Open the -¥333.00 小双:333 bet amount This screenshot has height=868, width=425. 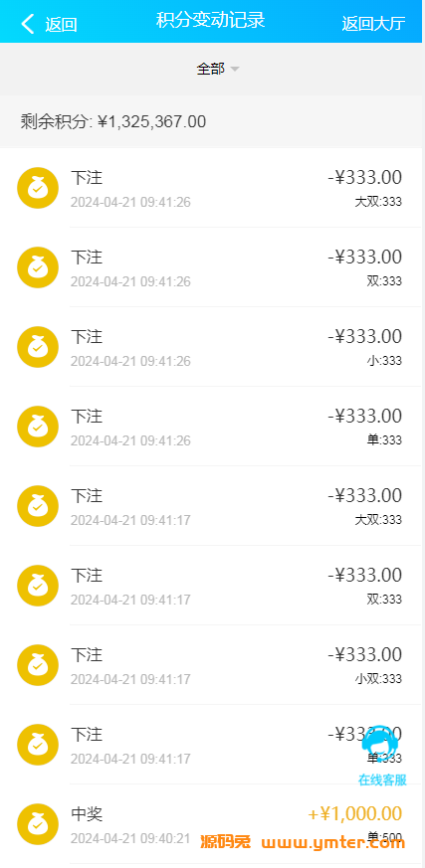pyautogui.click(x=364, y=654)
